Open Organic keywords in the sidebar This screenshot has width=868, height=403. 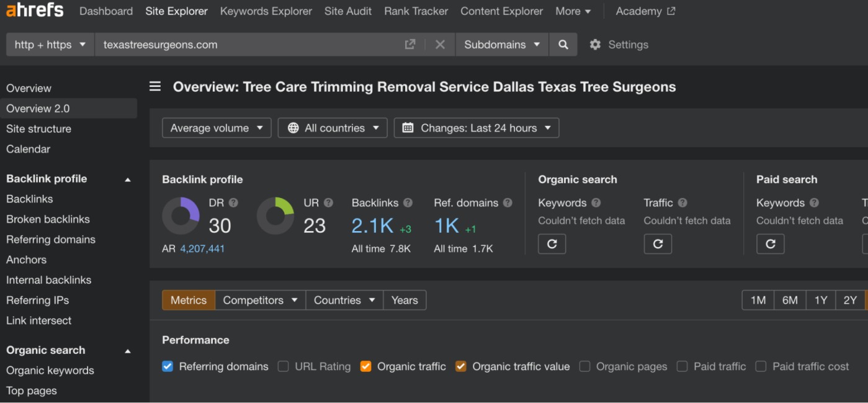(x=50, y=370)
